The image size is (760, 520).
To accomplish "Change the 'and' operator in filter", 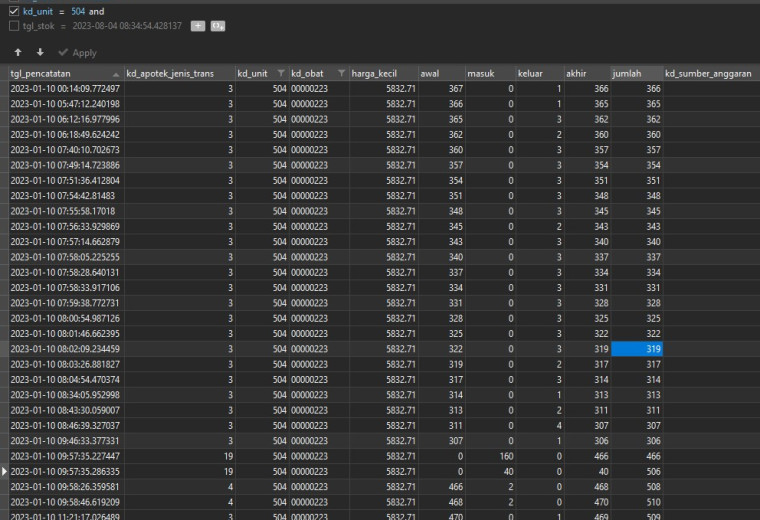I will (96, 11).
